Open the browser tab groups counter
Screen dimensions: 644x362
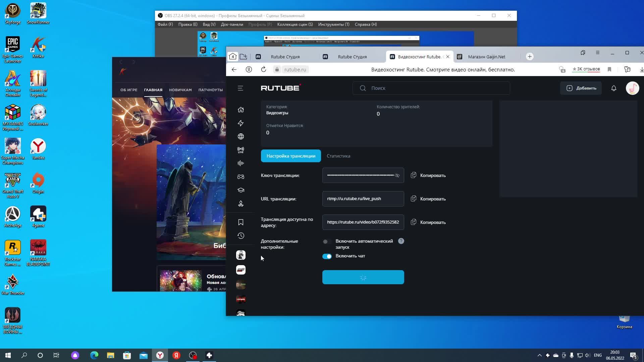pyautogui.click(x=232, y=57)
